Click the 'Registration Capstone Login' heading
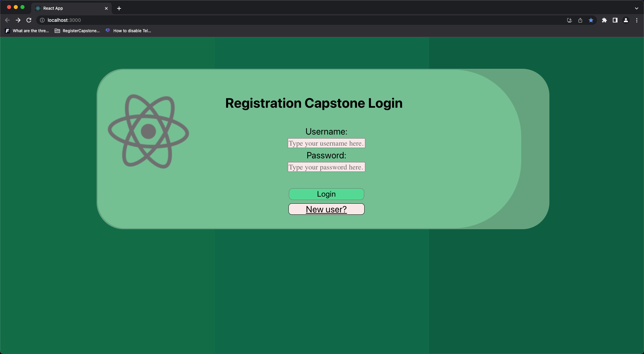The height and width of the screenshot is (354, 644). tap(314, 103)
